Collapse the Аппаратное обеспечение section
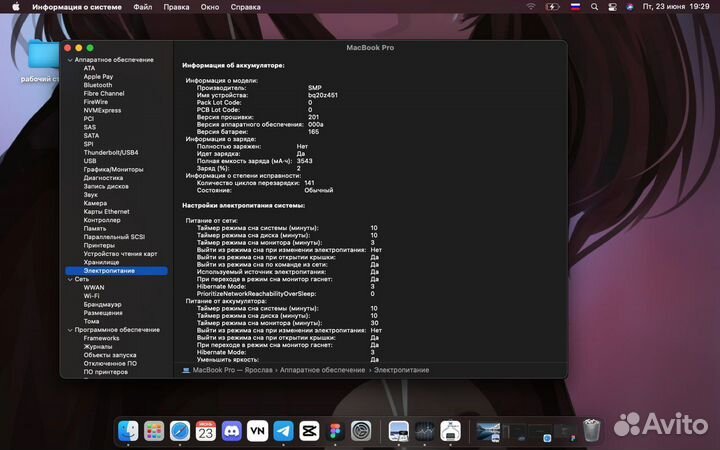Image resolution: width=720 pixels, height=450 pixels. pos(70,60)
